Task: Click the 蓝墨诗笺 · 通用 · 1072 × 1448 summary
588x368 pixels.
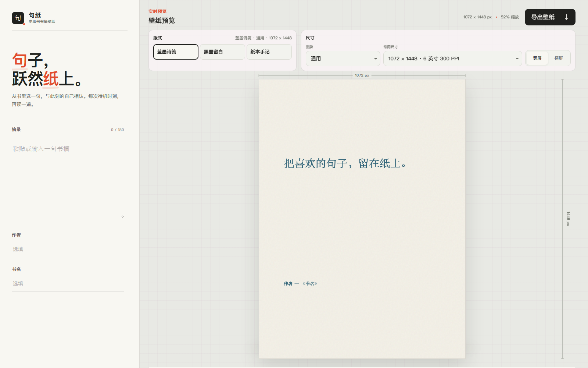Action: click(263, 38)
